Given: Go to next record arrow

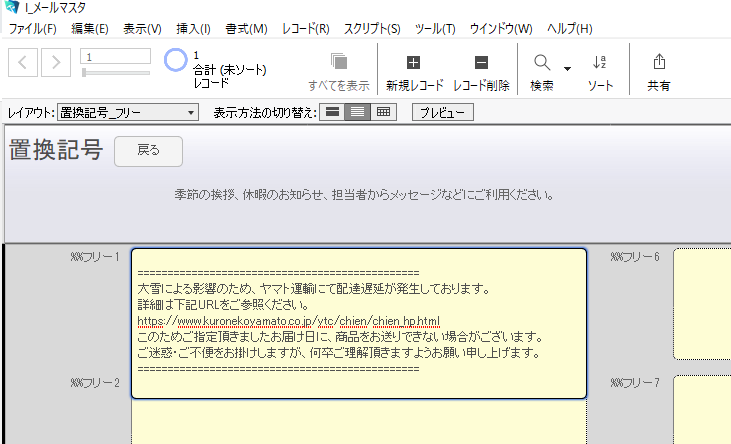Looking at the screenshot, I should [56, 62].
